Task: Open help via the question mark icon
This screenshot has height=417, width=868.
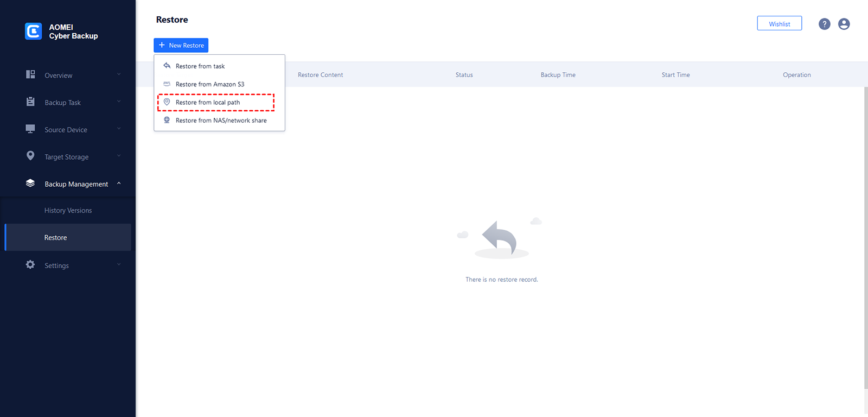Action: tap(825, 24)
